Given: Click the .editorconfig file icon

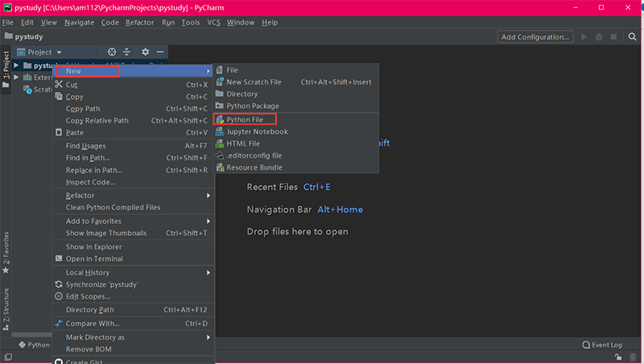Looking at the screenshot, I should coord(220,155).
